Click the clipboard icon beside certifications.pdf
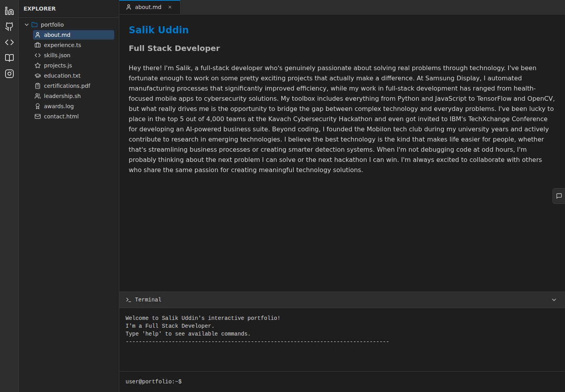Viewport: 565px width, 392px height. (38, 86)
